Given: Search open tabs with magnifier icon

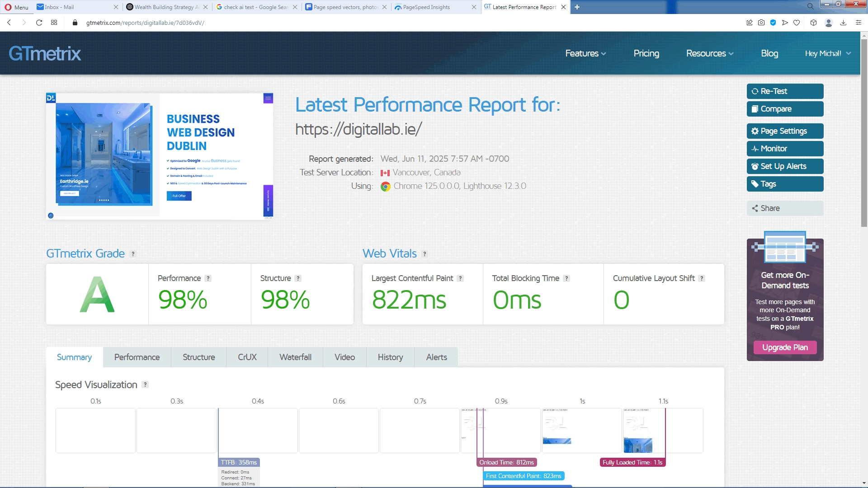Looking at the screenshot, I should coord(810,6).
